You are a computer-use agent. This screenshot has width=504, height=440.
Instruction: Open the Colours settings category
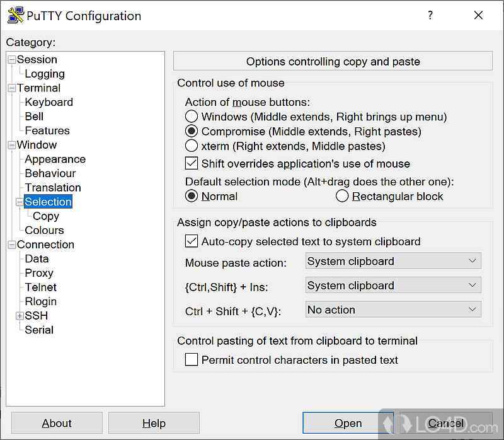click(44, 230)
